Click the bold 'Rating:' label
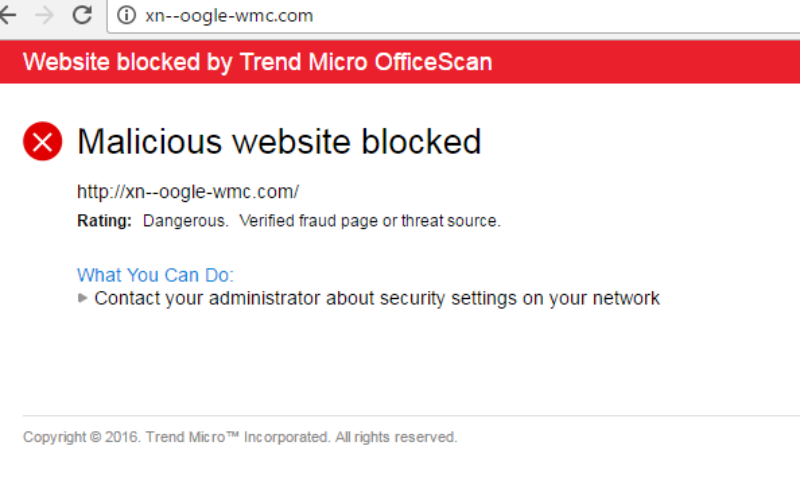 click(x=104, y=221)
